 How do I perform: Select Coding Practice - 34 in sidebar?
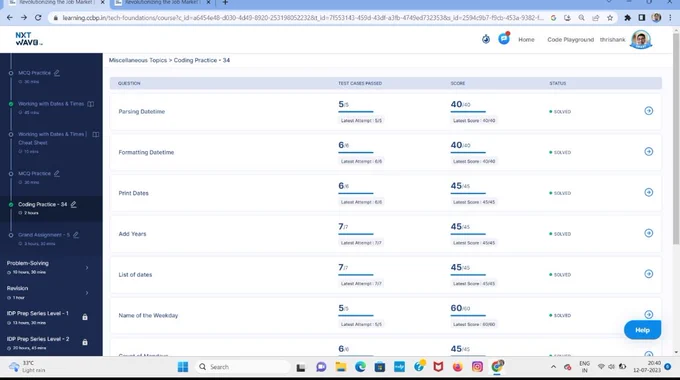click(42, 204)
